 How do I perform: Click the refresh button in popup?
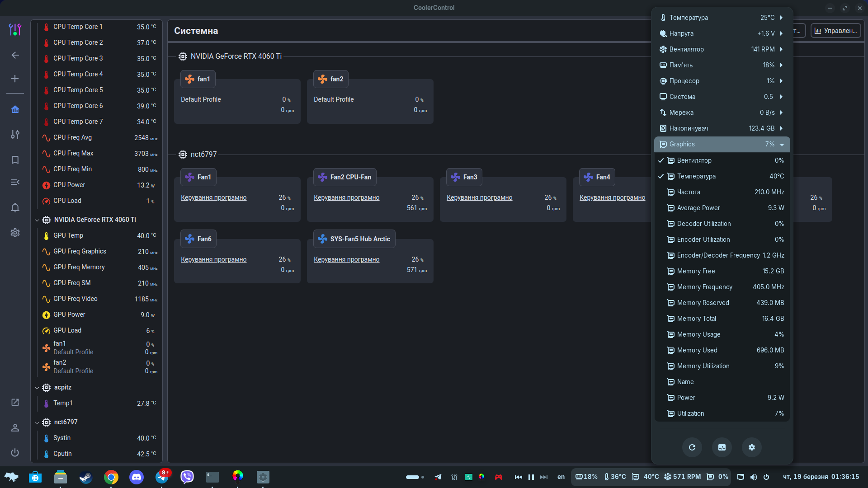point(692,447)
